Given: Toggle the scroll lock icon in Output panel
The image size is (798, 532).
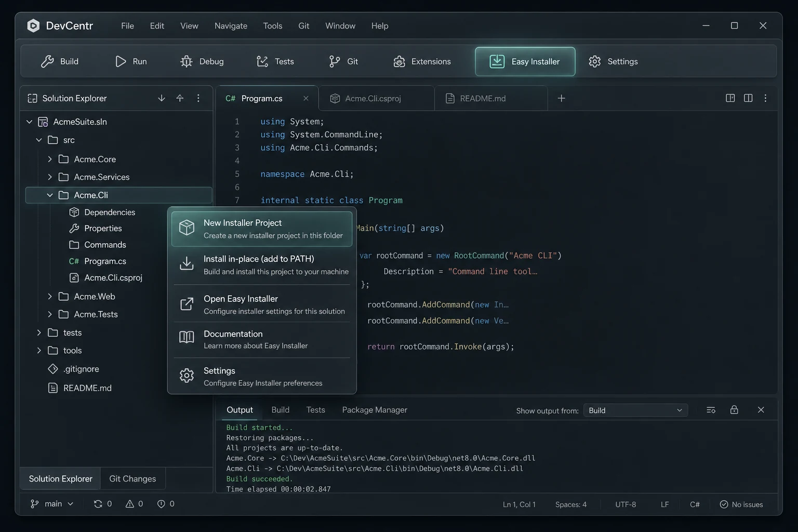Looking at the screenshot, I should [734, 410].
